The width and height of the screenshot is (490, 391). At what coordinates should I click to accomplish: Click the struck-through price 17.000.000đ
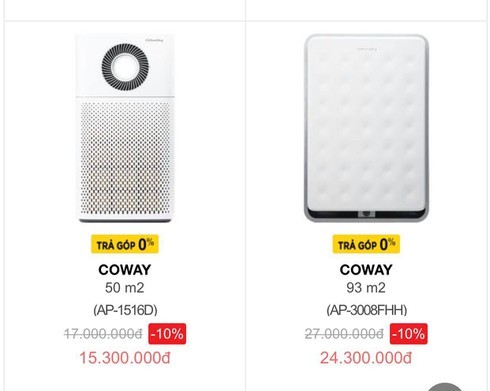click(x=103, y=334)
